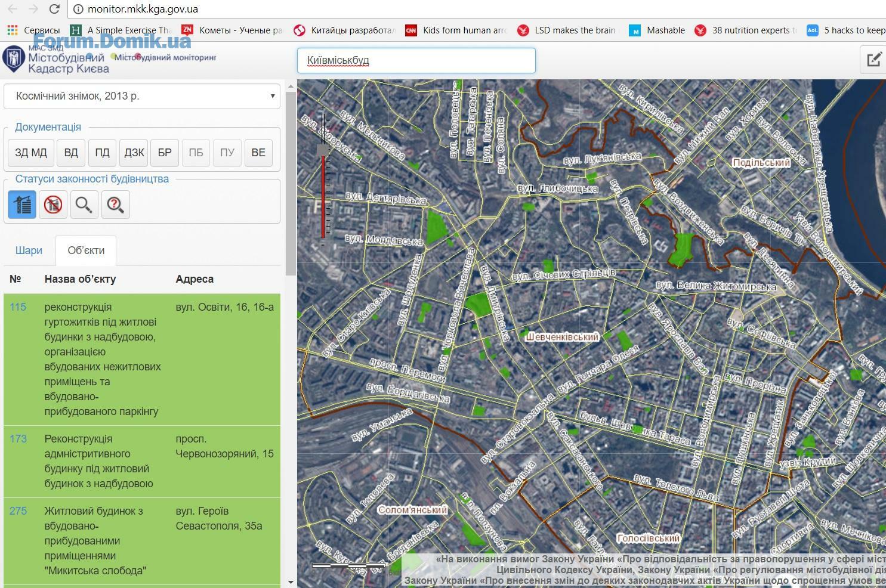Click the Київміськбуд search field
Viewport: 886px width, 588px height.
pos(416,60)
